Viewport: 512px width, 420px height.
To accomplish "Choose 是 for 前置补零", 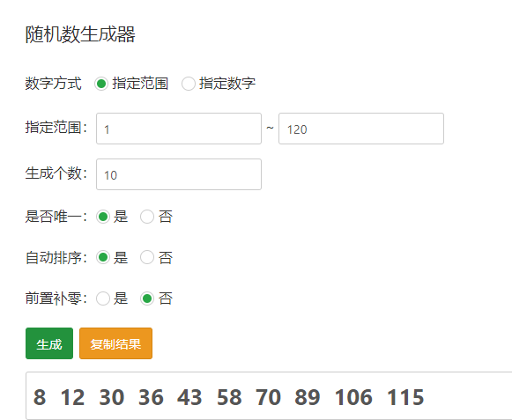I will (103, 298).
